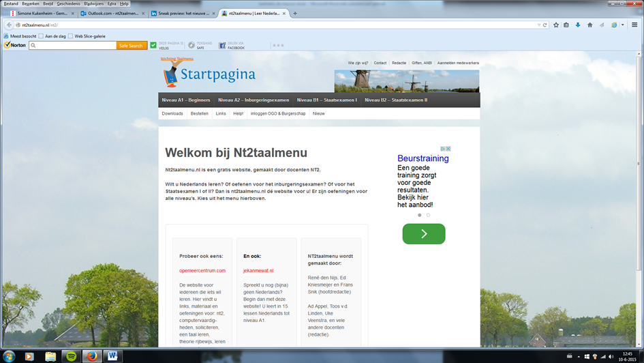Open the Niveau A1 – Beginners menu
The width and height of the screenshot is (644, 363).
click(x=185, y=100)
